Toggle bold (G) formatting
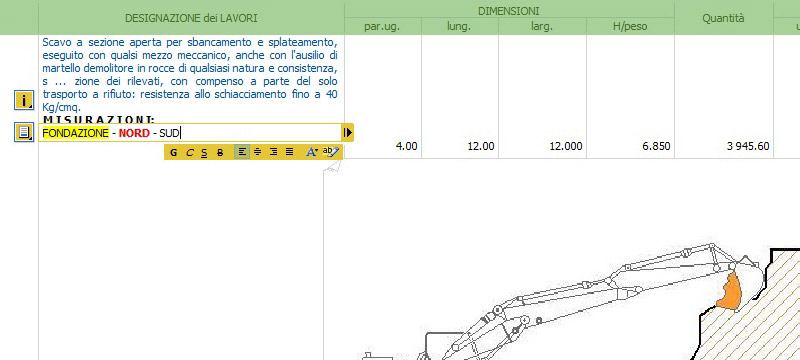The image size is (800, 360). pos(173,152)
